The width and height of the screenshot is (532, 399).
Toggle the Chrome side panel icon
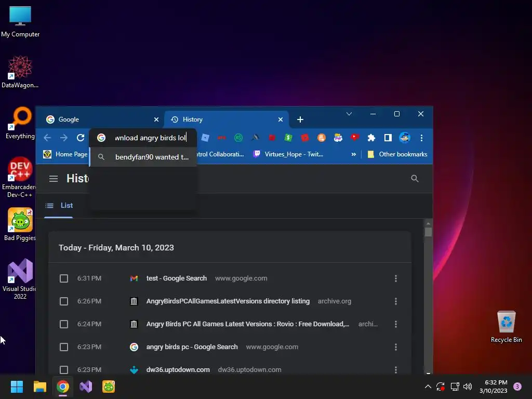(388, 138)
